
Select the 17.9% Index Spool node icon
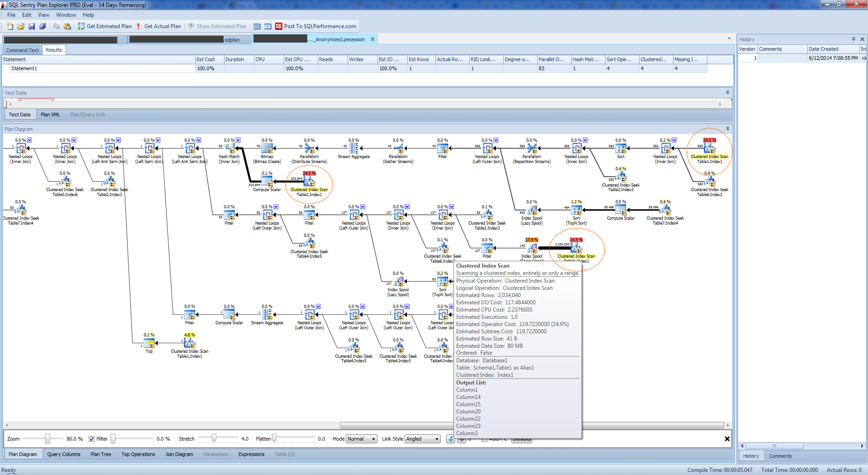click(x=532, y=248)
